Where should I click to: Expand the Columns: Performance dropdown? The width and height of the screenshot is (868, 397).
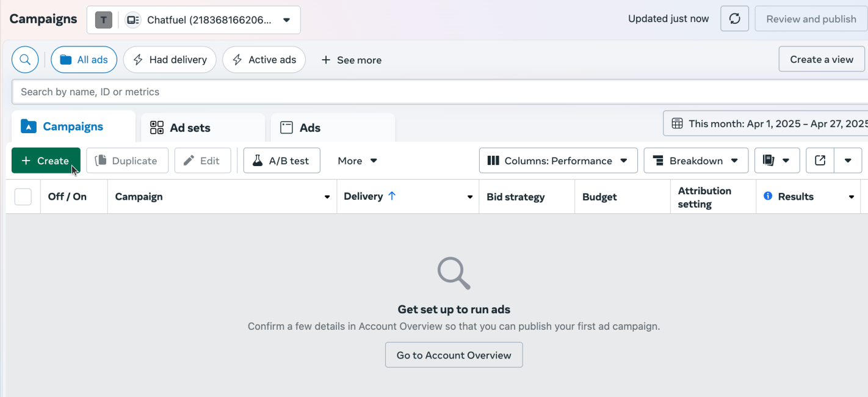click(558, 161)
